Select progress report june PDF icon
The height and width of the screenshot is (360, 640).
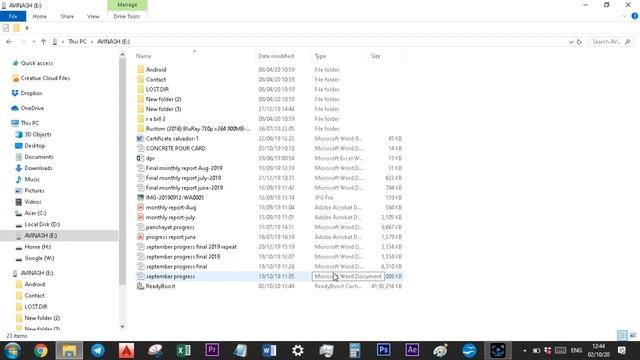(x=140, y=237)
